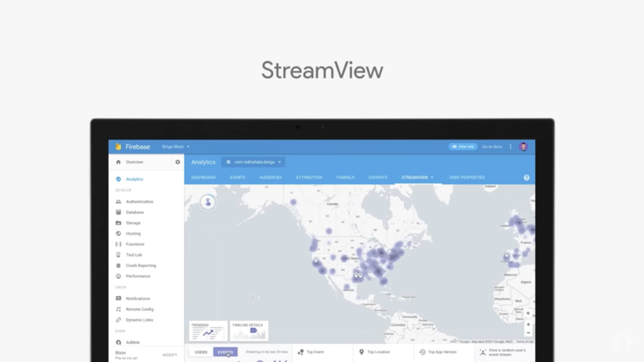This screenshot has width=644, height=362.
Task: Click the map pin near California
Action: (x=316, y=260)
